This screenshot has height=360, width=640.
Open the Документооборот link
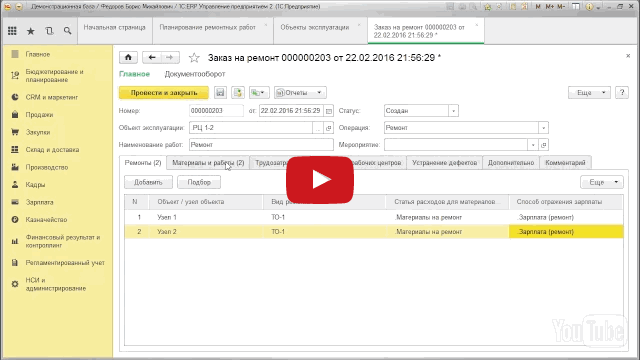point(195,74)
